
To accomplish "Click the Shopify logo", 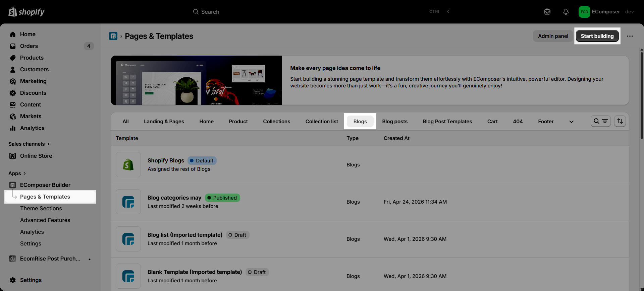I will (26, 12).
